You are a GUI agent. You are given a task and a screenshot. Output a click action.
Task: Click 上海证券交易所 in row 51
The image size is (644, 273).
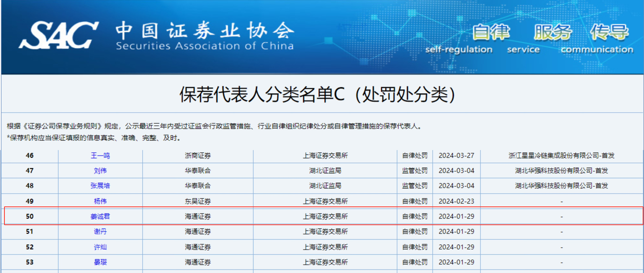325,232
